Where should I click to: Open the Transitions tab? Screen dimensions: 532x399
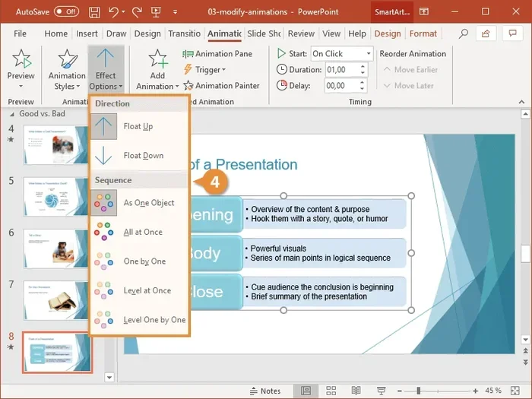pos(184,33)
